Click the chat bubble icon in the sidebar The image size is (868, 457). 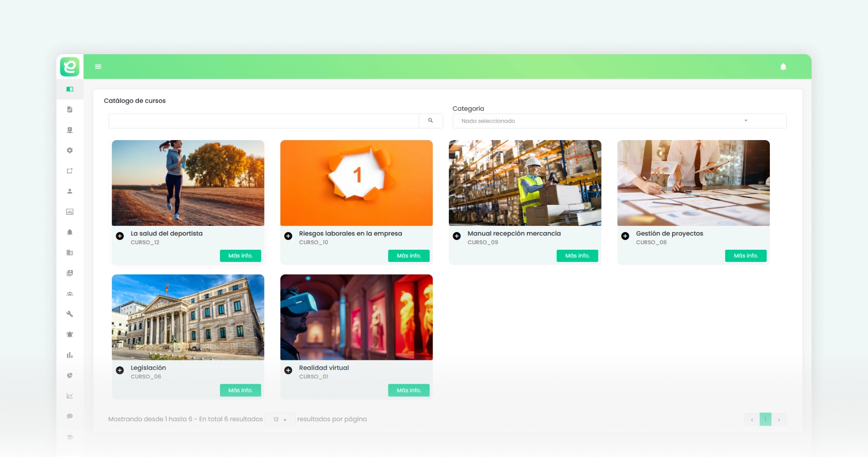click(x=69, y=416)
